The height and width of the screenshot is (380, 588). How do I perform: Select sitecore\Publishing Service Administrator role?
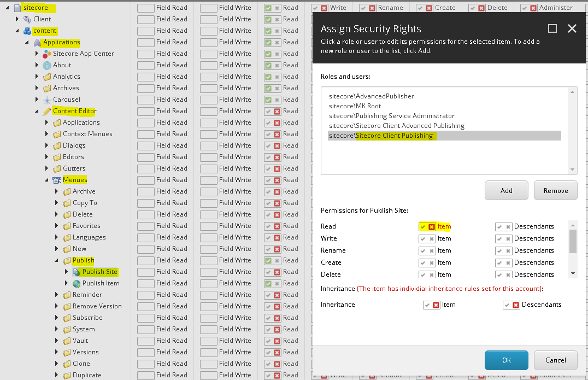click(391, 116)
